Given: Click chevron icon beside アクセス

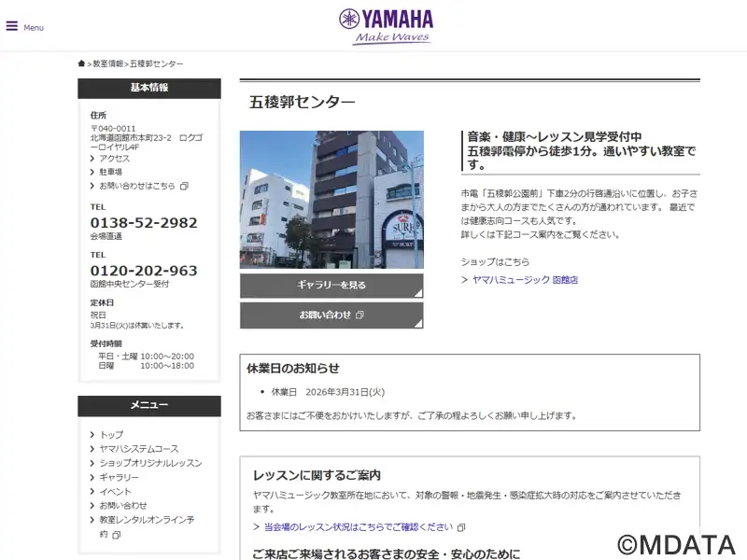Looking at the screenshot, I should click(92, 159).
